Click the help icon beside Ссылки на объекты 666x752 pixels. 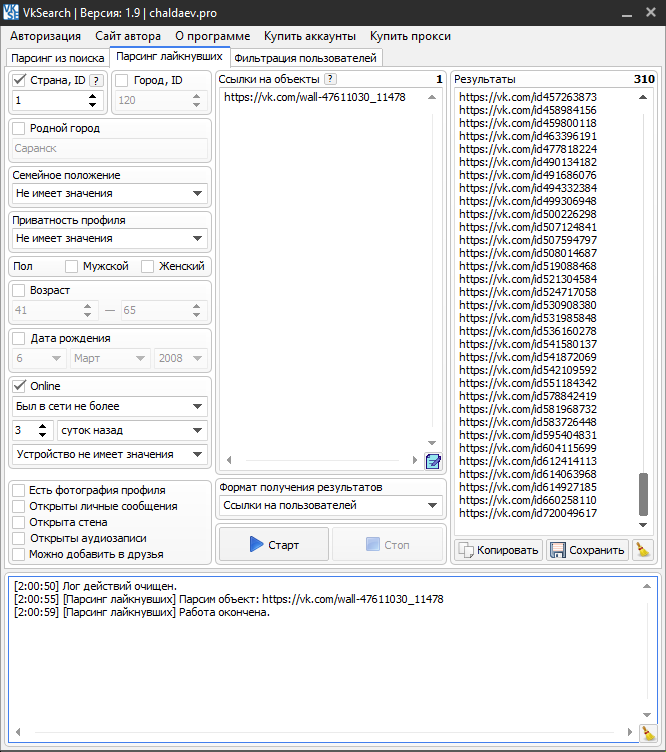pos(330,79)
